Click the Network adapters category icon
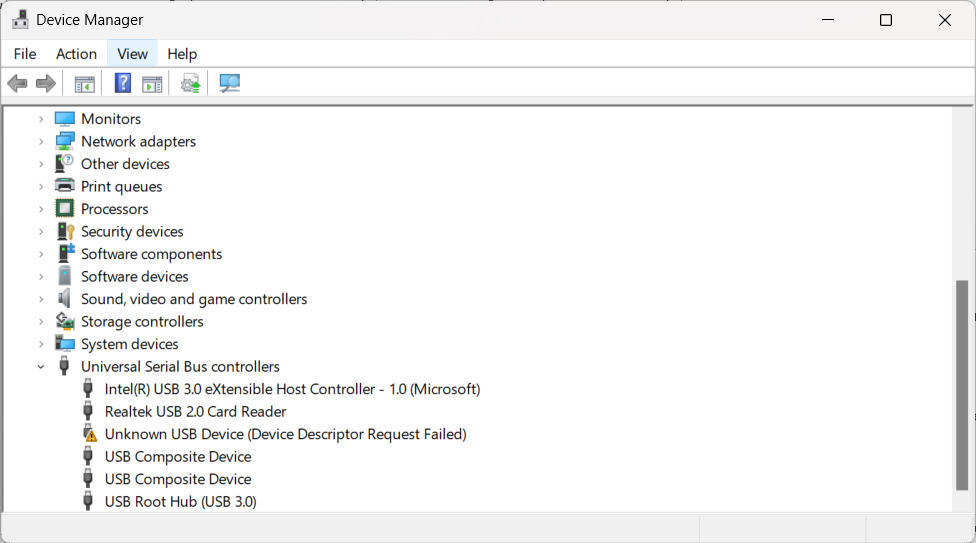 tap(65, 141)
